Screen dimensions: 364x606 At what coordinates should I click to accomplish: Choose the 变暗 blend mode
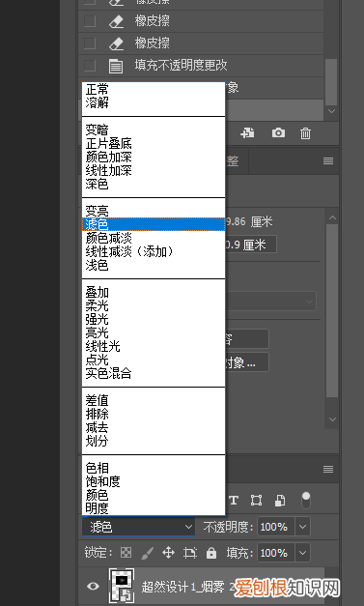tap(154, 130)
